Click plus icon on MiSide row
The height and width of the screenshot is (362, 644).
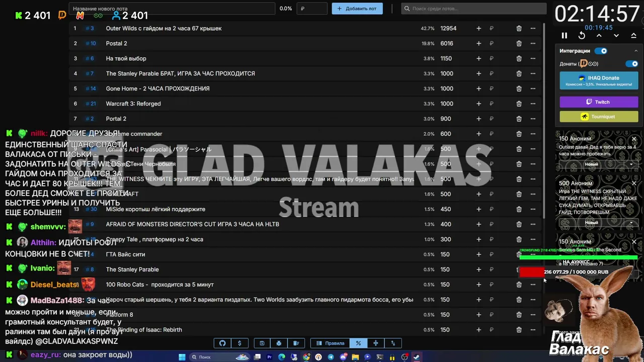(x=478, y=210)
